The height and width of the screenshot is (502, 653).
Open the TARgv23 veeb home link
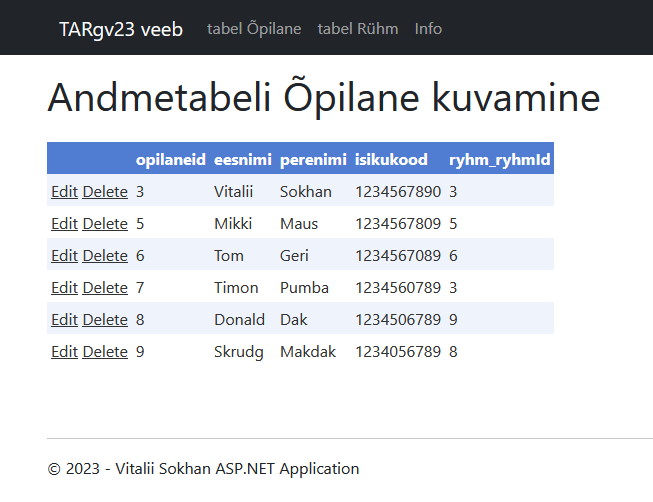tap(121, 29)
